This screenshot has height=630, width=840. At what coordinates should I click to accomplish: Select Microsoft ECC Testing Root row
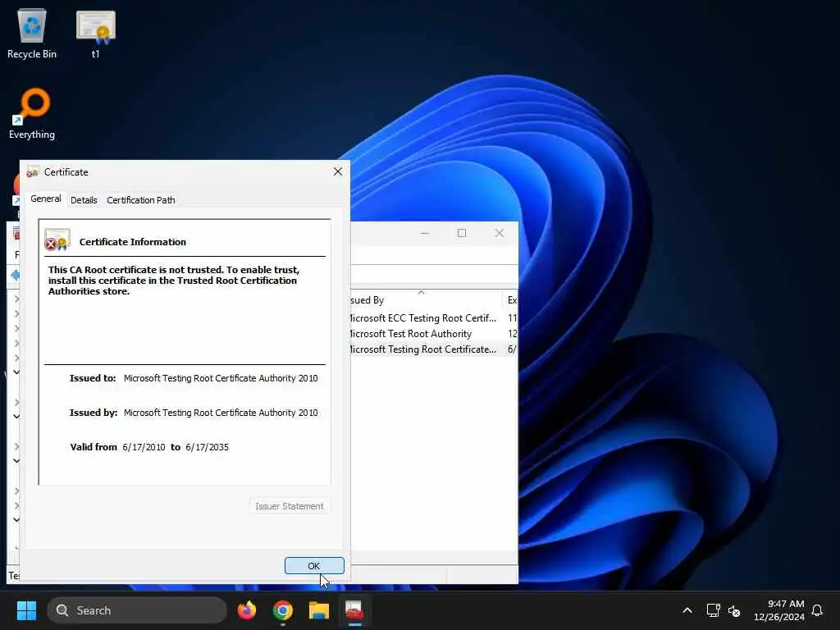[433, 318]
